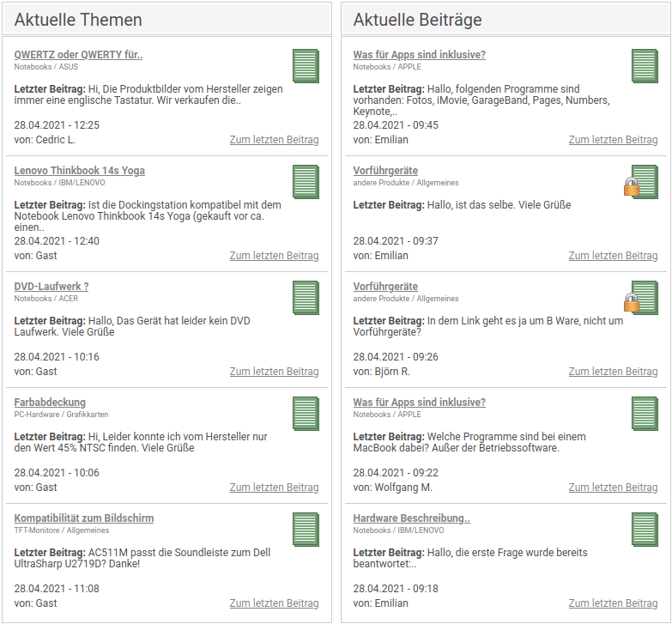Jump to last post in Farbabdeckung topic
This screenshot has width=672, height=624.
point(275,488)
